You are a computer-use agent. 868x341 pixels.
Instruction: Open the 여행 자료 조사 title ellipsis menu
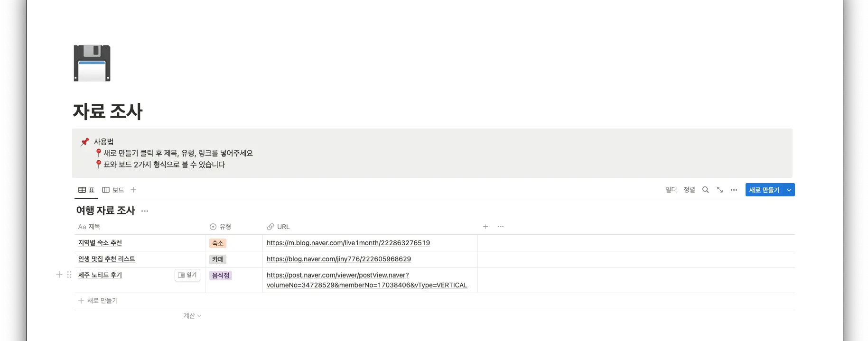point(145,211)
